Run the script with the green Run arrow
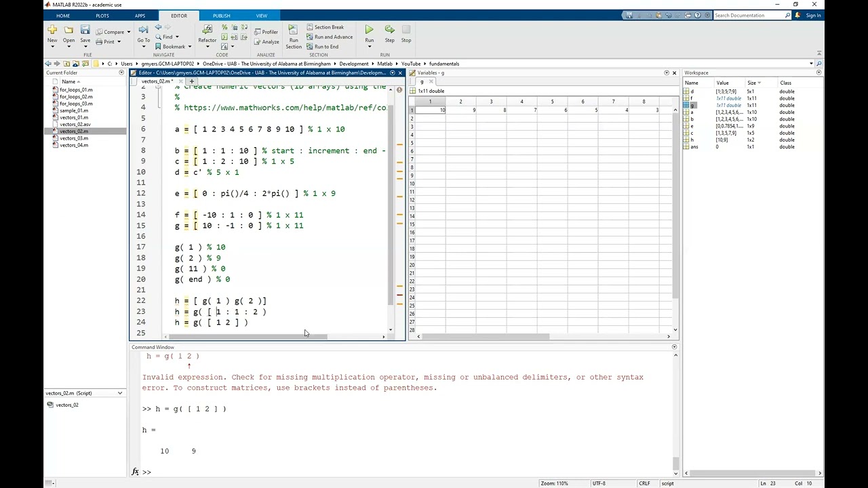This screenshot has height=488, width=868. (369, 30)
